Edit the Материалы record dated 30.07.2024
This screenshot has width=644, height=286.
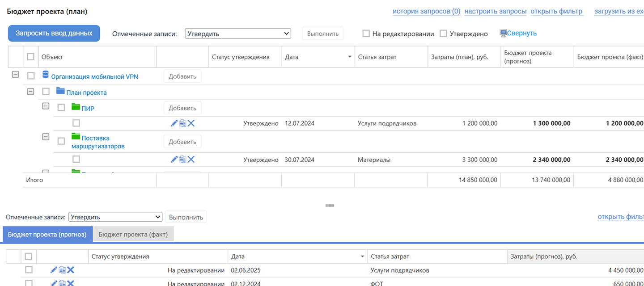point(174,159)
